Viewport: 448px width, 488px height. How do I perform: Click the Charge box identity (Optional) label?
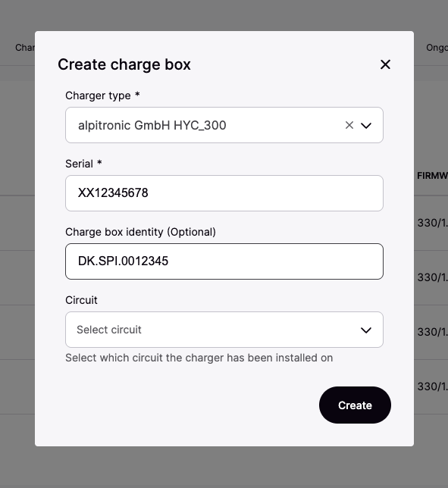pyautogui.click(x=140, y=232)
